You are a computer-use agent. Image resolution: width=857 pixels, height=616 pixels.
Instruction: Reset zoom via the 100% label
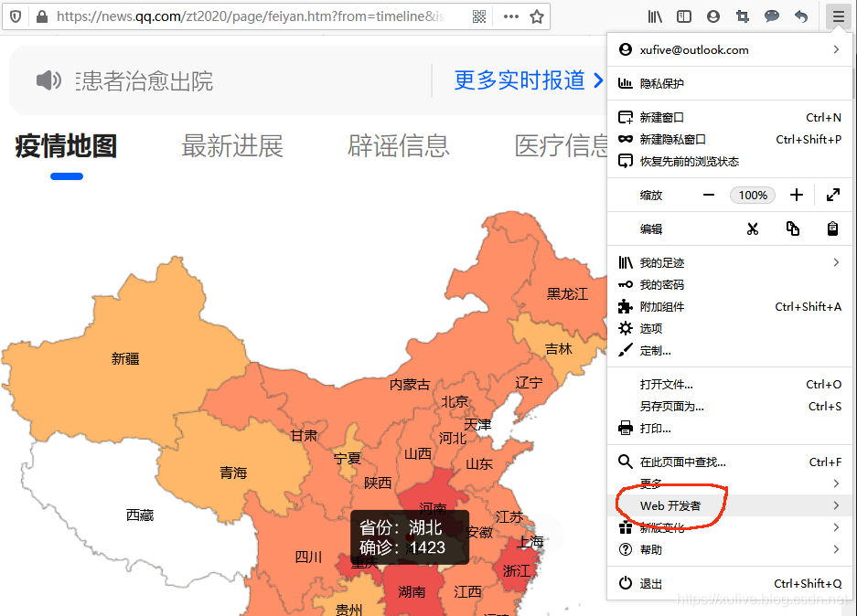[753, 195]
